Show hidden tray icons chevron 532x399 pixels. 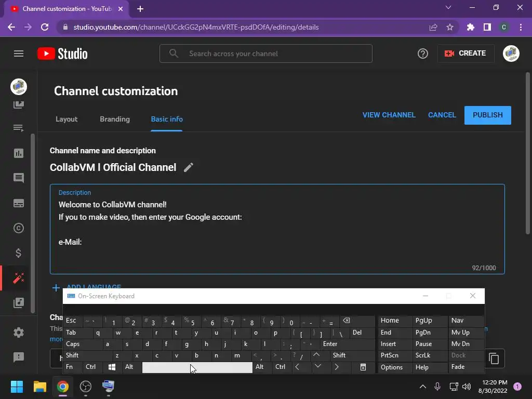[423, 387]
